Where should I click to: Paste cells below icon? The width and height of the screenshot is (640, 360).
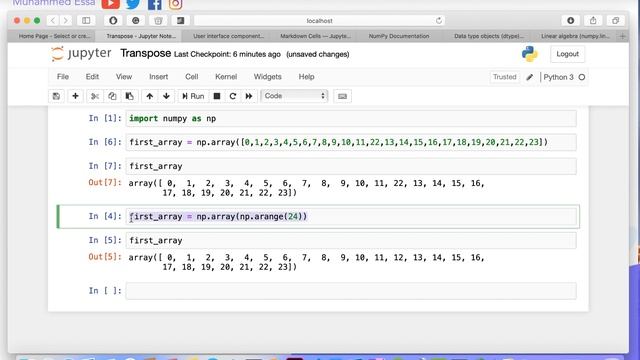pos(130,96)
